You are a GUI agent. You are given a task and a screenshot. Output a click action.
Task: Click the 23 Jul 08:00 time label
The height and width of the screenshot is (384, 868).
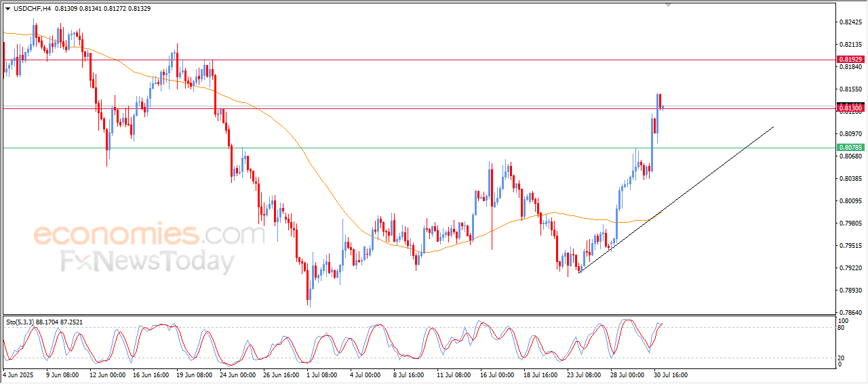click(585, 374)
